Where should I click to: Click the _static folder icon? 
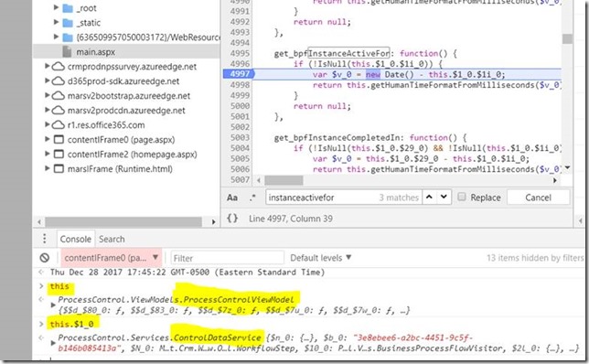68,23
